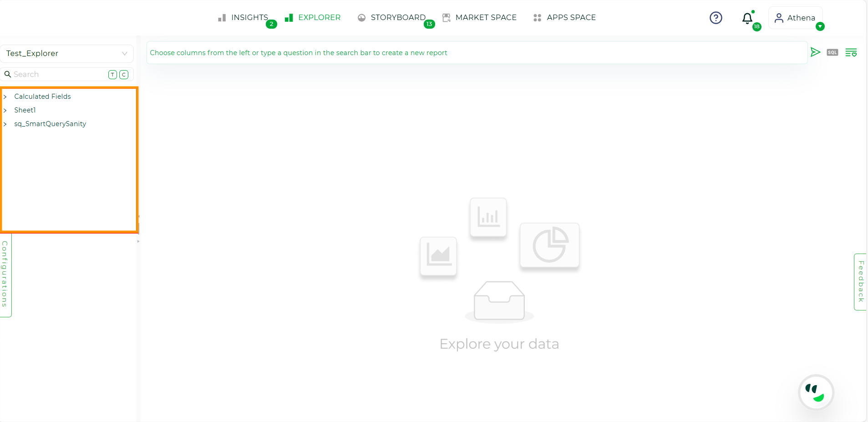The image size is (868, 422).
Task: Click the notifications bell showing 18 alerts
Action: (747, 19)
